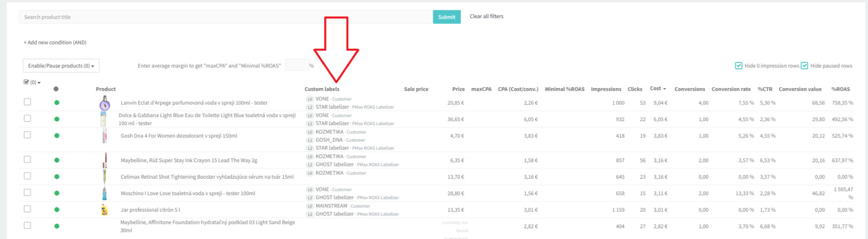Click the Gosh Dna deodorant product thumbnail
This screenshot has height=239, width=868.
pyautogui.click(x=104, y=136)
